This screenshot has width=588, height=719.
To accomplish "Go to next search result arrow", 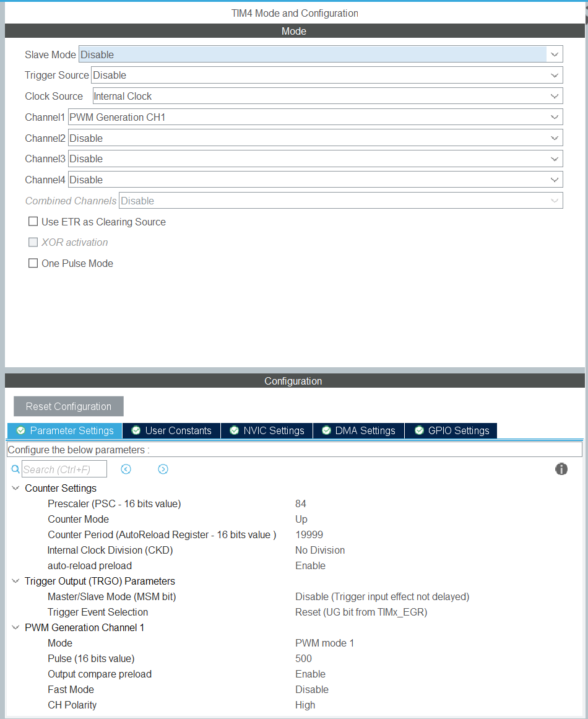I will 163,469.
